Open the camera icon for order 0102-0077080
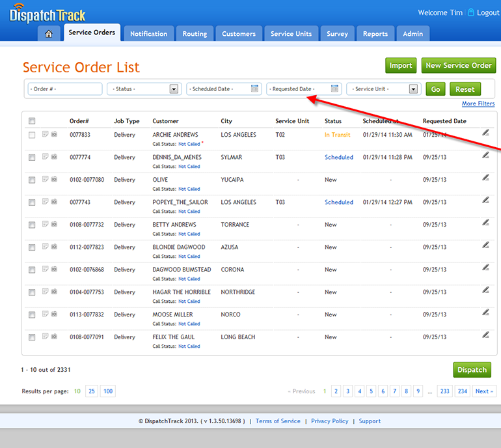Screen dimensions: 501x448 pyautogui.click(x=54, y=180)
